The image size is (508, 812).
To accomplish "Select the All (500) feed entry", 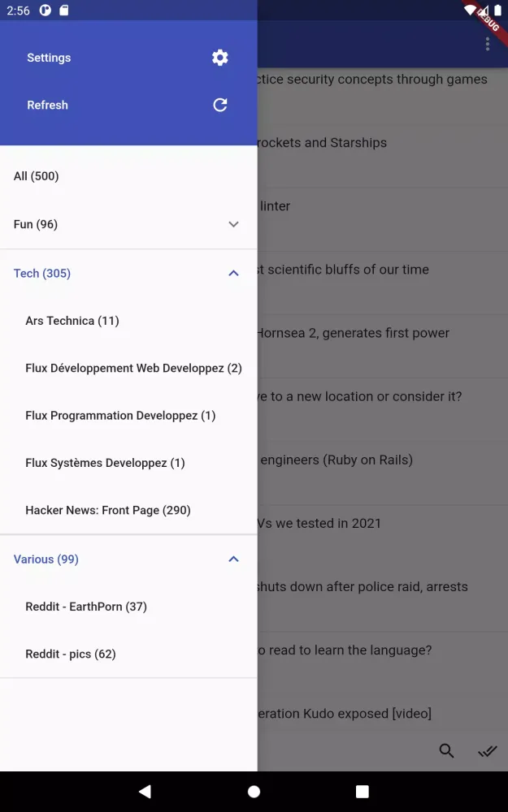I will click(37, 176).
